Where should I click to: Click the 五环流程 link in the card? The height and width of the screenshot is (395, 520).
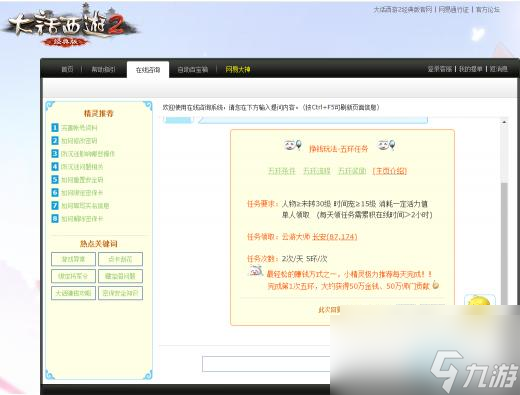[x=317, y=171]
